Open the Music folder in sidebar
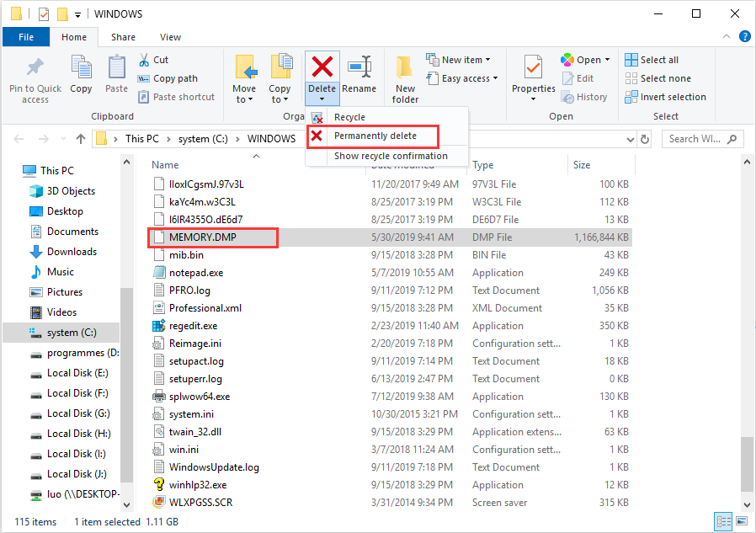 [52, 272]
